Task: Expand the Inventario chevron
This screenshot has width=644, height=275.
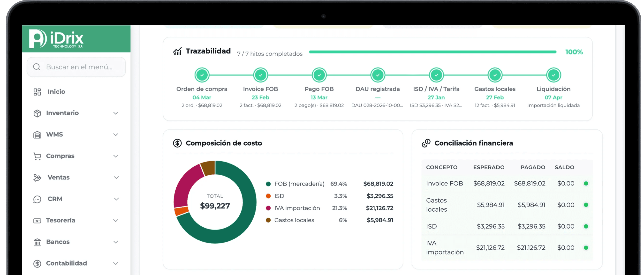Action: tap(115, 113)
